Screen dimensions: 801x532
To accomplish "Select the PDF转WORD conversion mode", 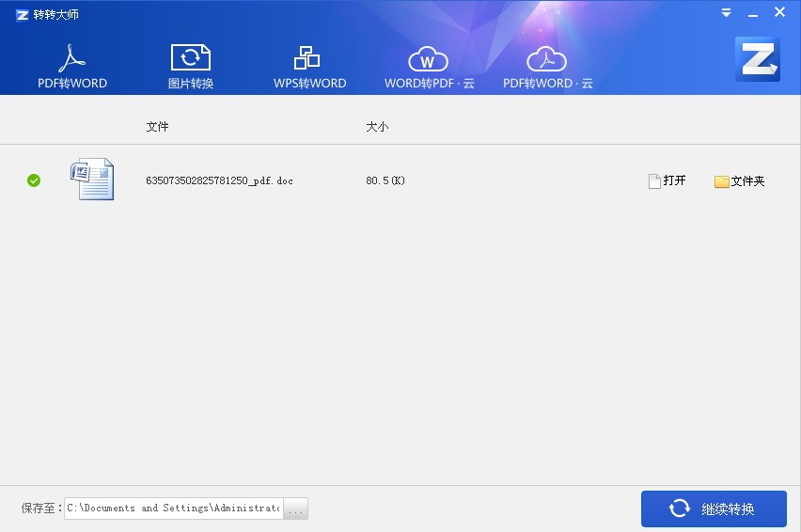I will pos(72,67).
